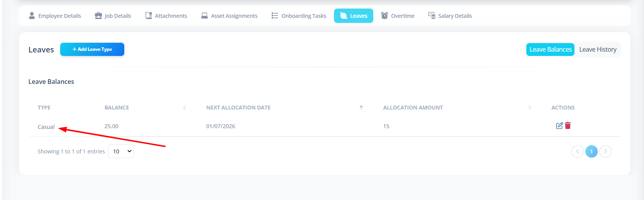Click the Type column header
Screen dimensions: 644x200
(44, 108)
